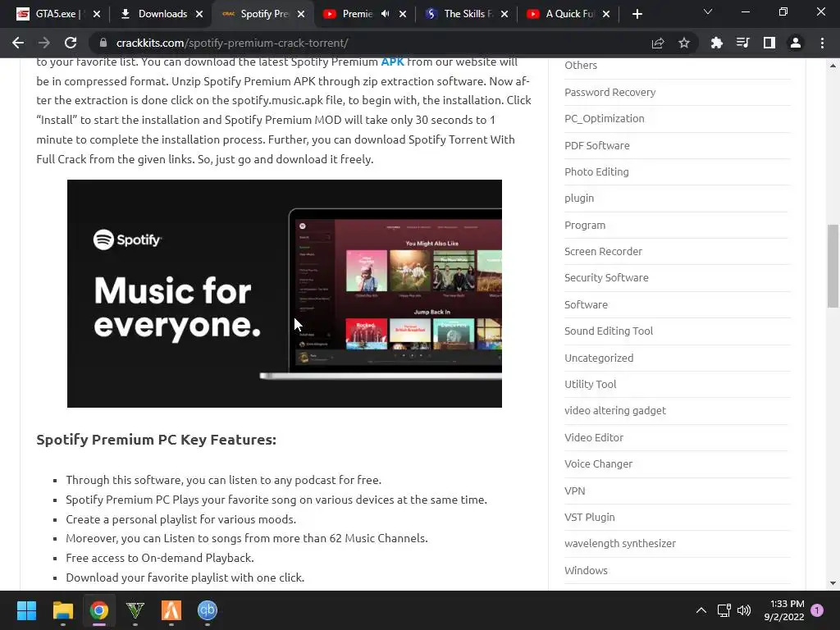Close the Spotify Pre tab
Screen dimensions: 840x630
click(x=301, y=14)
